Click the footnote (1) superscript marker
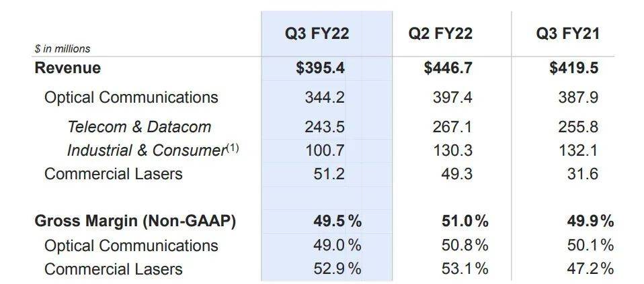Viewport: 644px width, 284px height. click(x=231, y=148)
